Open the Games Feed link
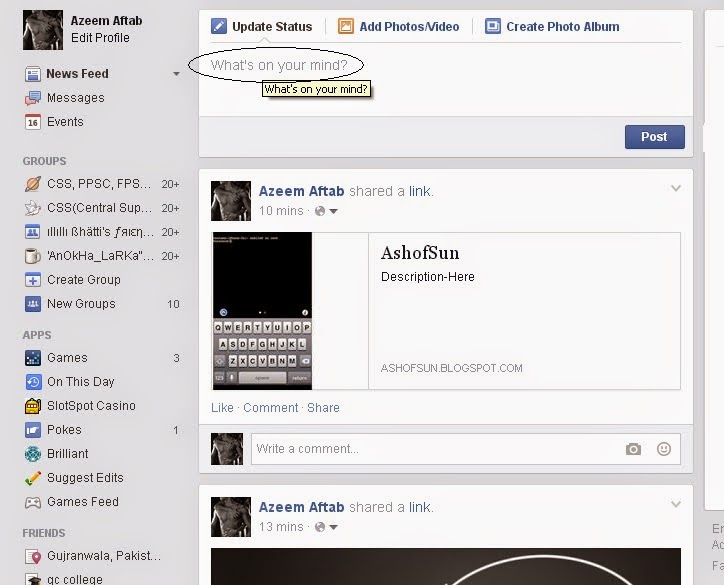Image resolution: width=724 pixels, height=585 pixels. [x=83, y=502]
